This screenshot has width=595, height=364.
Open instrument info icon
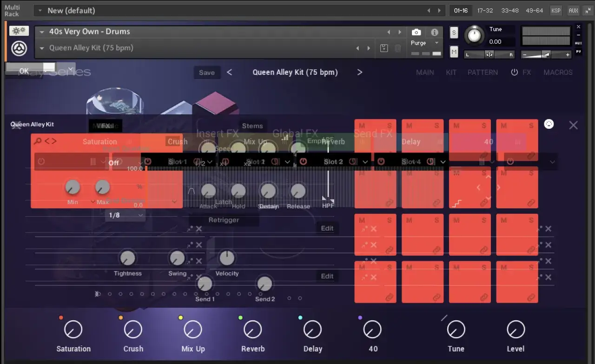pos(435,32)
